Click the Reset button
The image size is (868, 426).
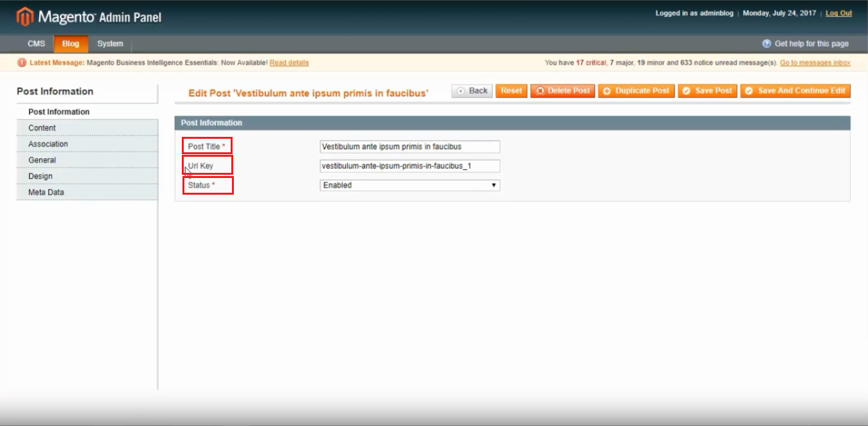click(511, 91)
